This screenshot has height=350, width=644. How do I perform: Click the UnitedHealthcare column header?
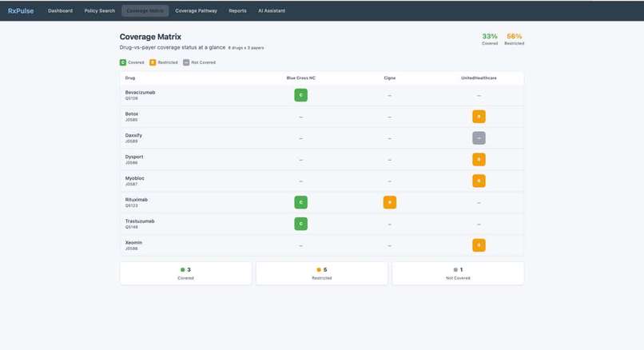[x=479, y=78]
